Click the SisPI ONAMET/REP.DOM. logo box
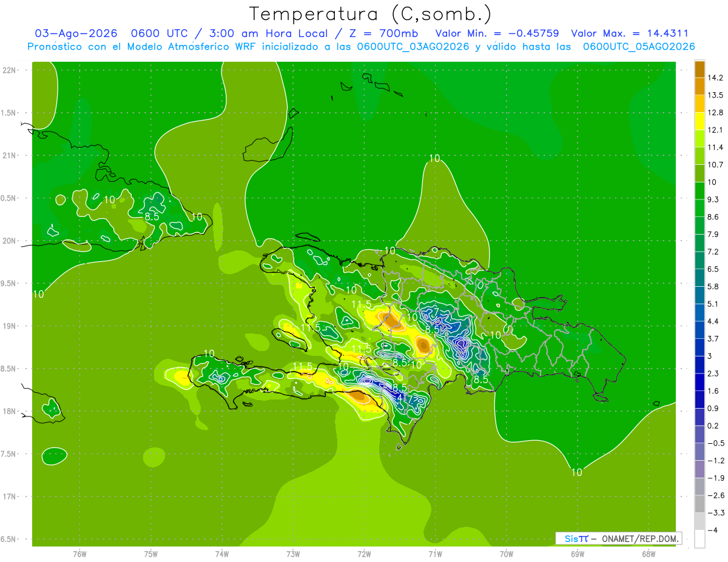728x562 pixels. pos(618,538)
